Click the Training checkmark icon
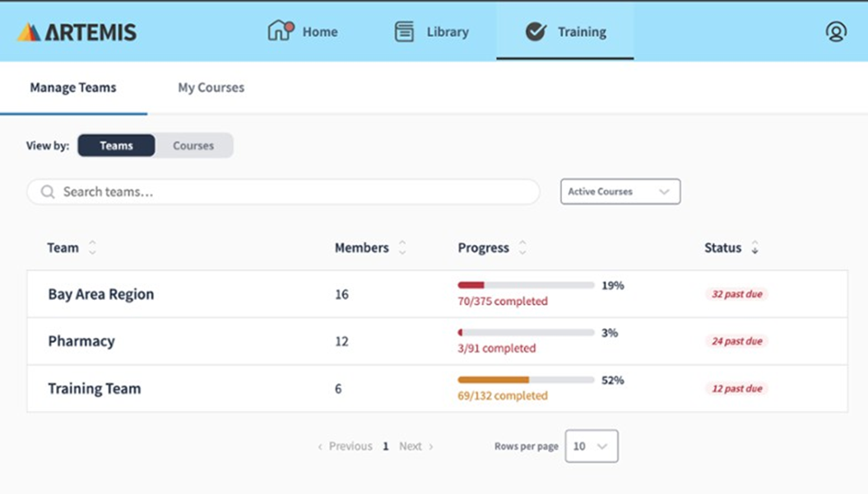Screen dimensions: 868x494 [536, 32]
